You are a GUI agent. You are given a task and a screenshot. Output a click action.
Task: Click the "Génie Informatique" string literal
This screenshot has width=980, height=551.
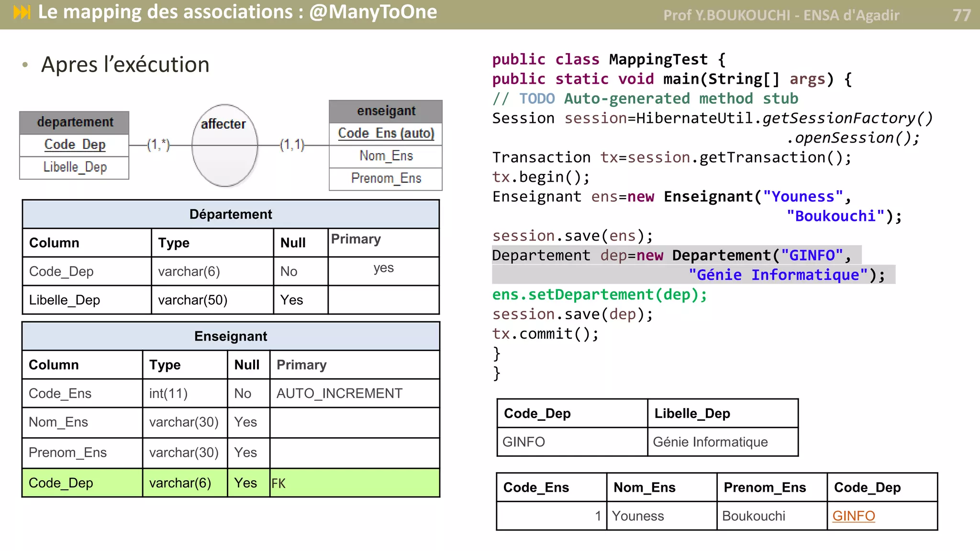(x=778, y=275)
